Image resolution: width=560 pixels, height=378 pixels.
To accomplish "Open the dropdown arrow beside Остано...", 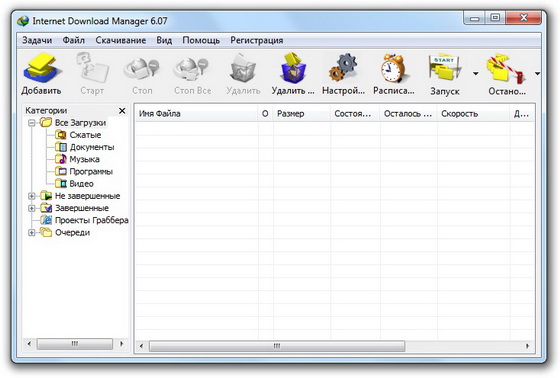I will click(537, 74).
